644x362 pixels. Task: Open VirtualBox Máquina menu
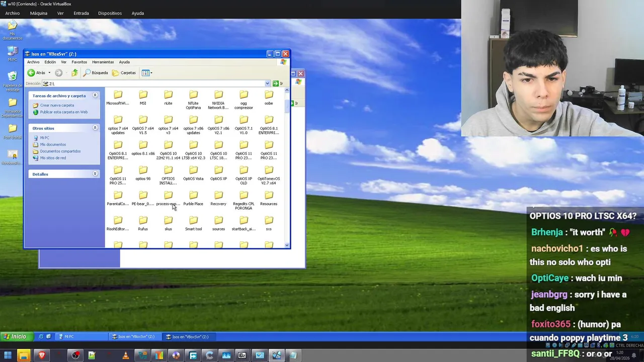tap(39, 13)
